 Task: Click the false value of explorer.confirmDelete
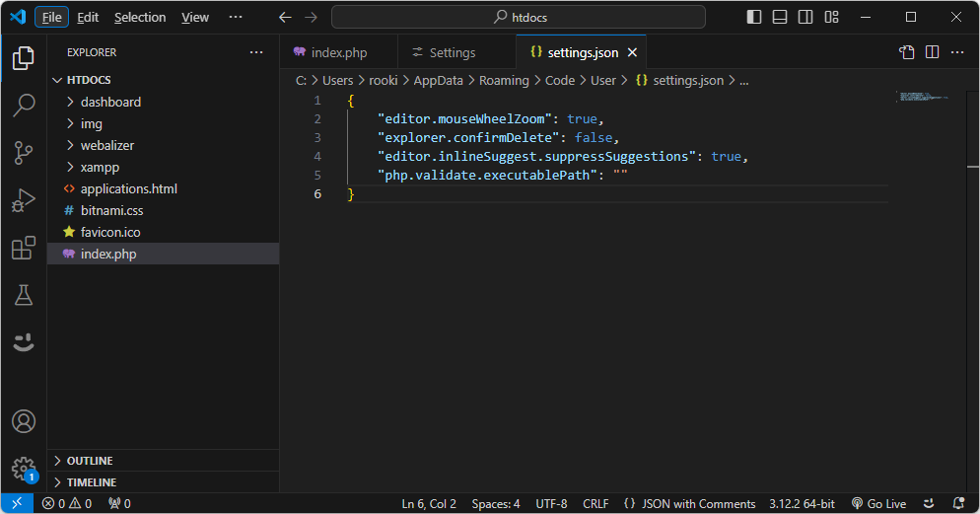pyautogui.click(x=594, y=137)
